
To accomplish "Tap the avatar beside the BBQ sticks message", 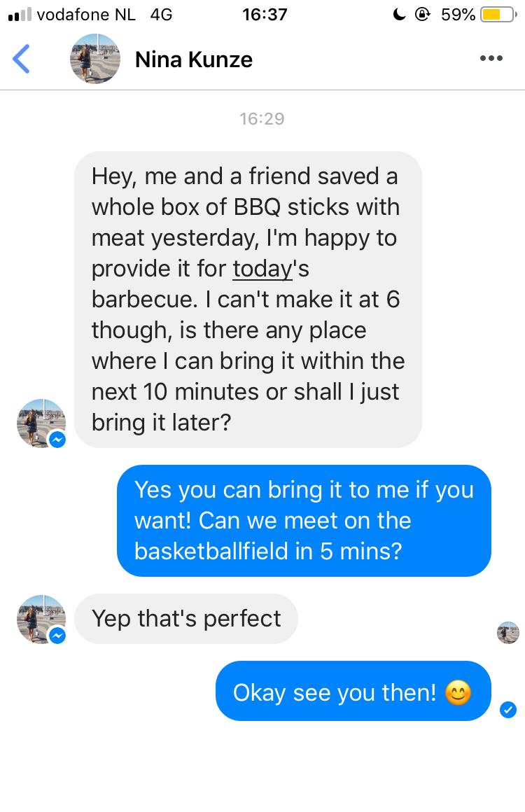I will [40, 423].
